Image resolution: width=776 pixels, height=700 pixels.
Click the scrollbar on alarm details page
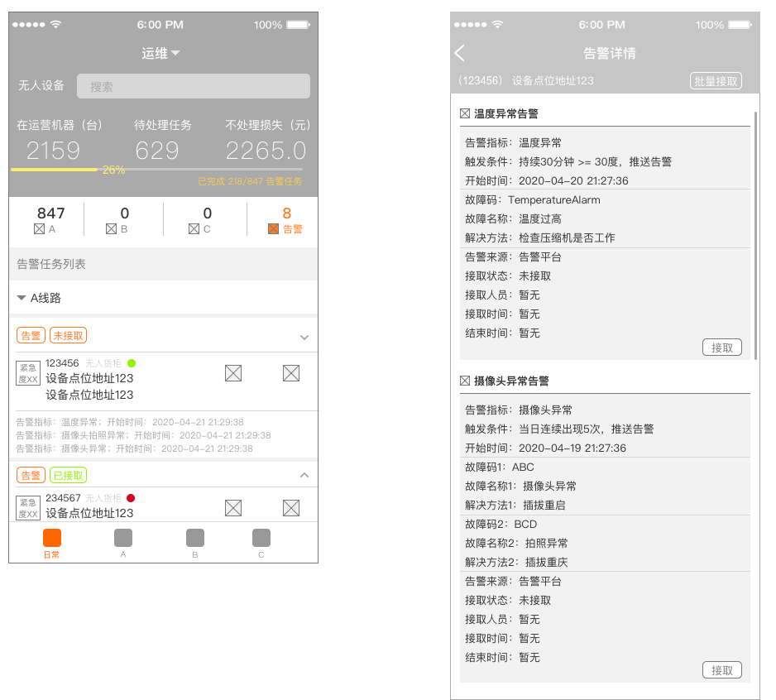tap(755, 232)
